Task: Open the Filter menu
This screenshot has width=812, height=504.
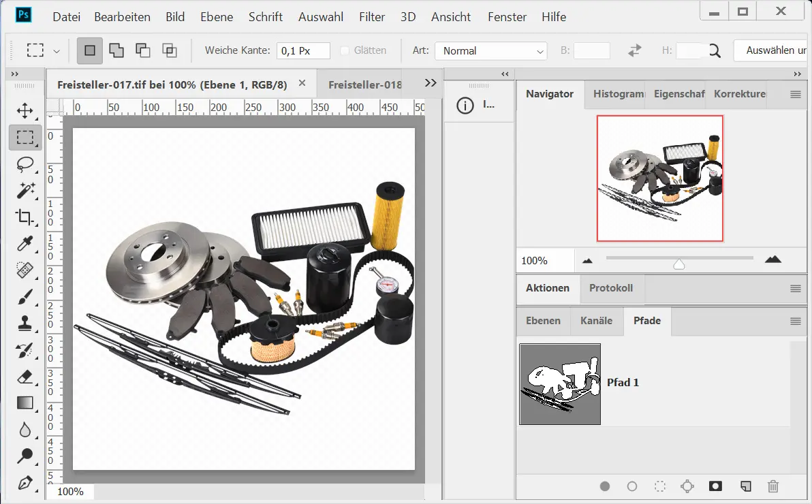Action: (x=372, y=17)
